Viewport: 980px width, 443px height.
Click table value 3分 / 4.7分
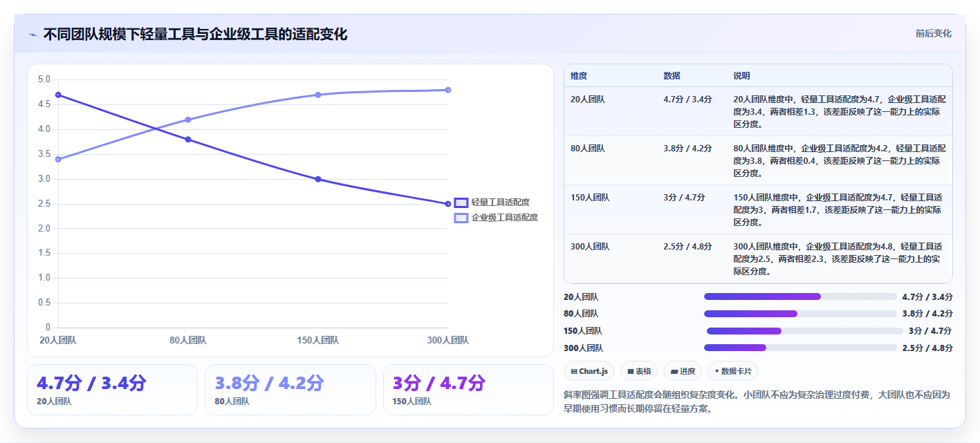click(x=684, y=198)
